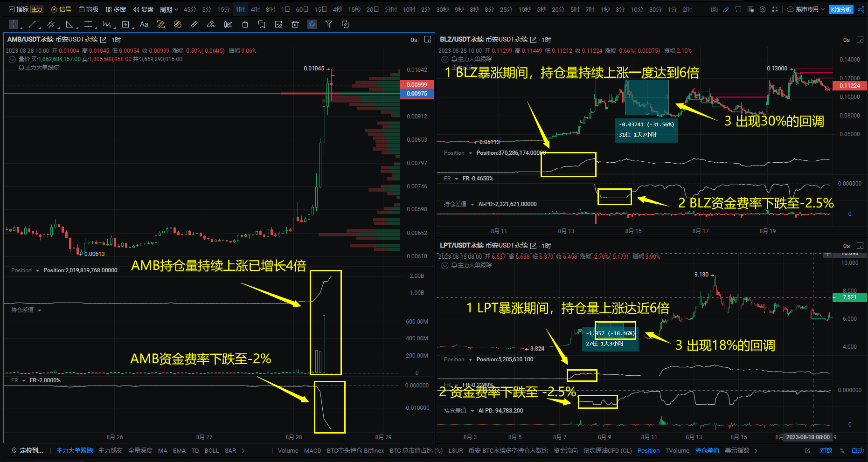
Task: Click the second yellow round ruler icon
Action: 178,24
